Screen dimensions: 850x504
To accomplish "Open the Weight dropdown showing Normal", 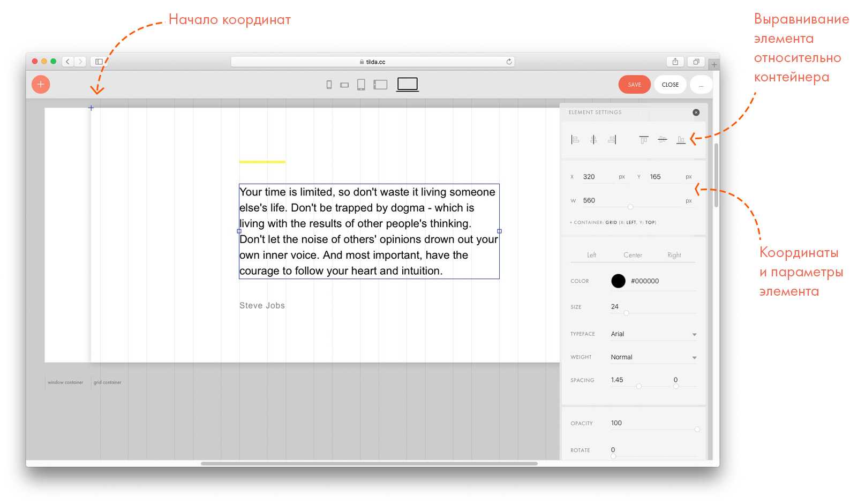I will [653, 357].
